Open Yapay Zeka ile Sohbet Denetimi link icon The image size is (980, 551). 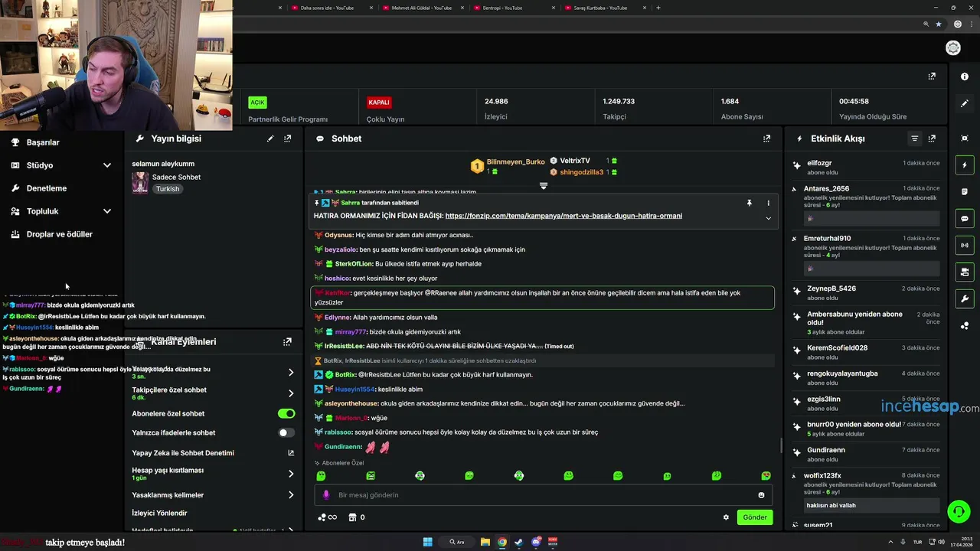click(291, 453)
